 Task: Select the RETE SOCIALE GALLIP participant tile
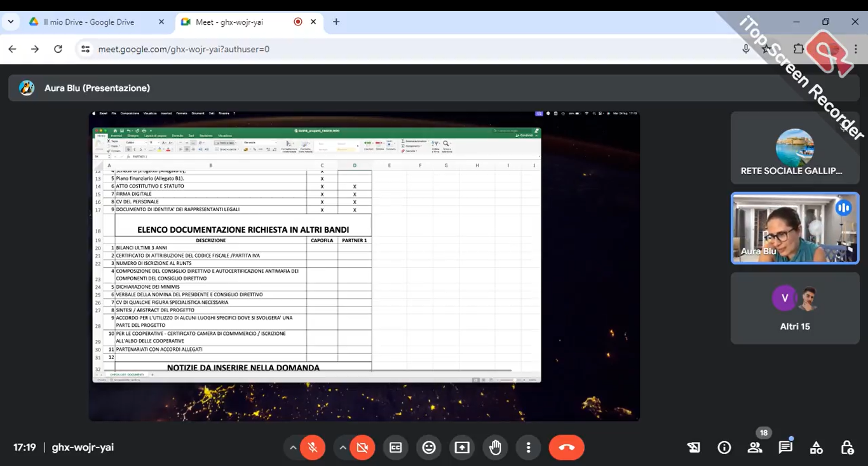(x=795, y=147)
